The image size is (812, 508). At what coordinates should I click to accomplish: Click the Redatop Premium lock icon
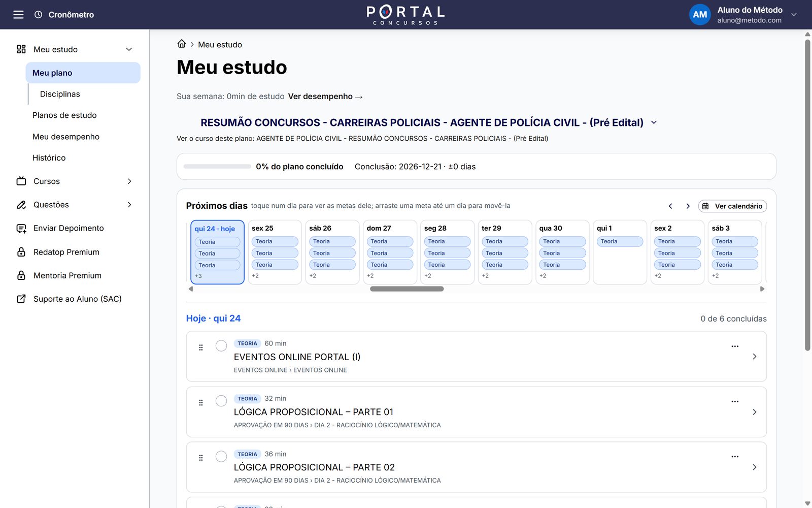(x=21, y=252)
